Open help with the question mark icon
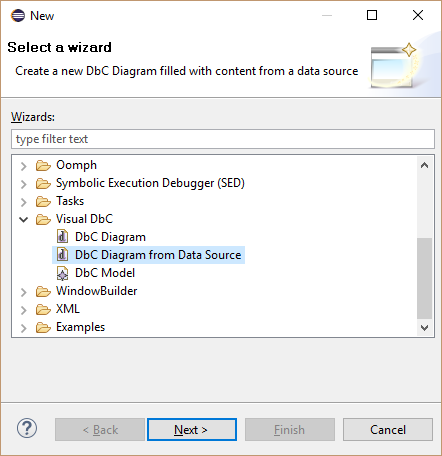This screenshot has width=442, height=456. pyautogui.click(x=27, y=429)
